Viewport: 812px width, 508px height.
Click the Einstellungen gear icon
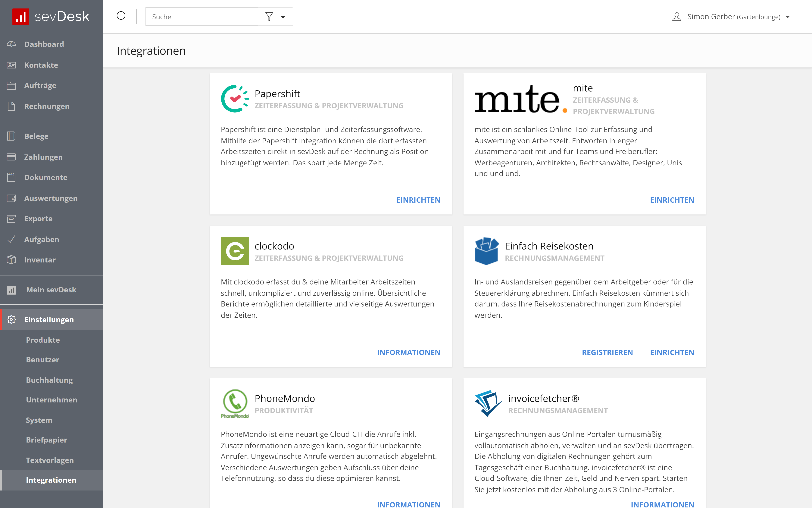pyautogui.click(x=11, y=319)
